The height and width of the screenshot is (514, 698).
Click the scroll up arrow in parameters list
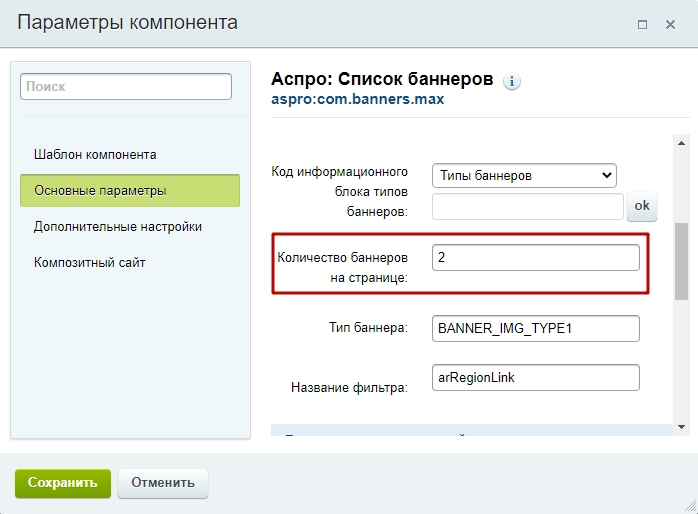[x=681, y=143]
